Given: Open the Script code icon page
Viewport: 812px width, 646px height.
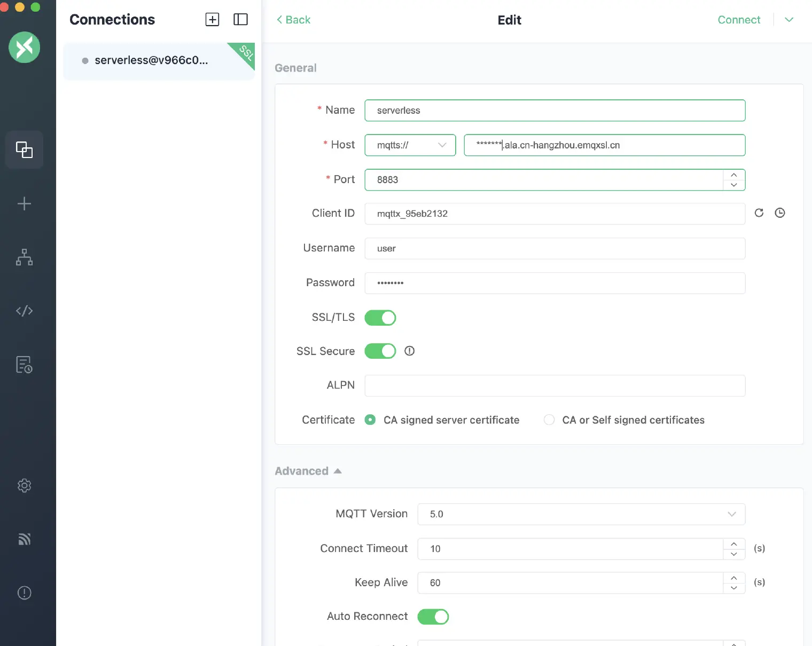Looking at the screenshot, I should point(24,311).
